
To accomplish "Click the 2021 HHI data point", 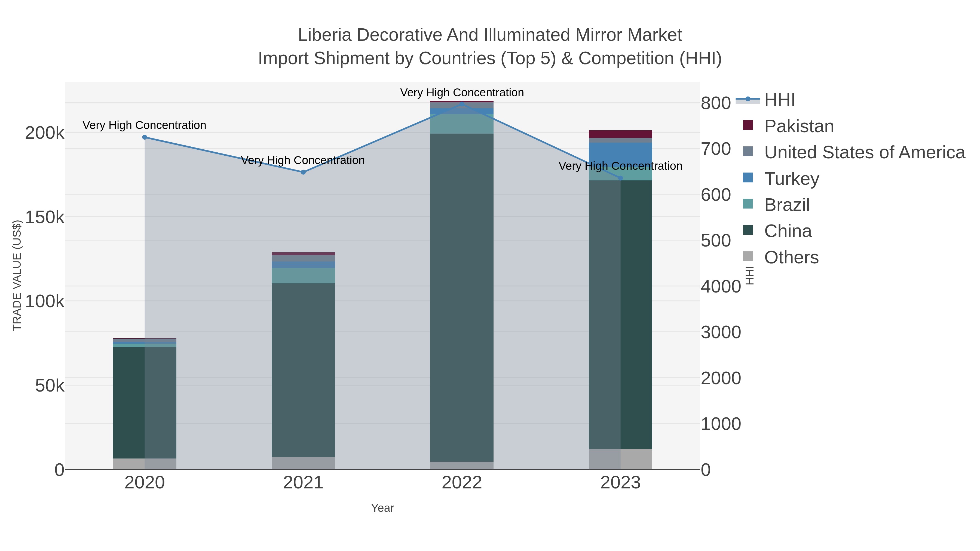I will tap(303, 172).
